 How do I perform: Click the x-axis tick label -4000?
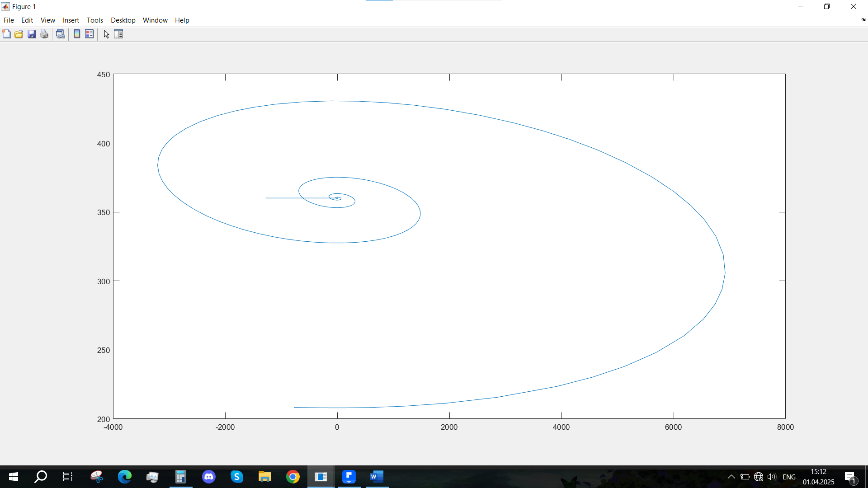113,427
